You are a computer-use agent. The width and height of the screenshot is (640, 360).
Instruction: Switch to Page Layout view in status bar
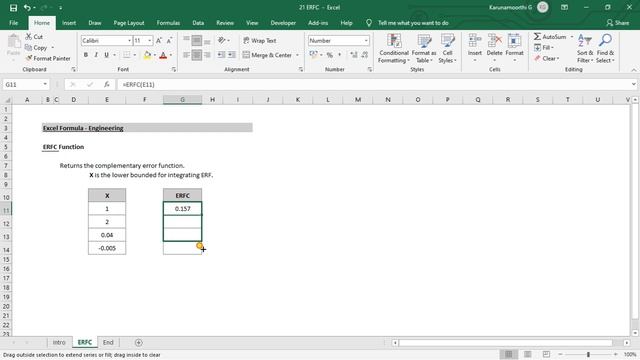tap(527, 354)
